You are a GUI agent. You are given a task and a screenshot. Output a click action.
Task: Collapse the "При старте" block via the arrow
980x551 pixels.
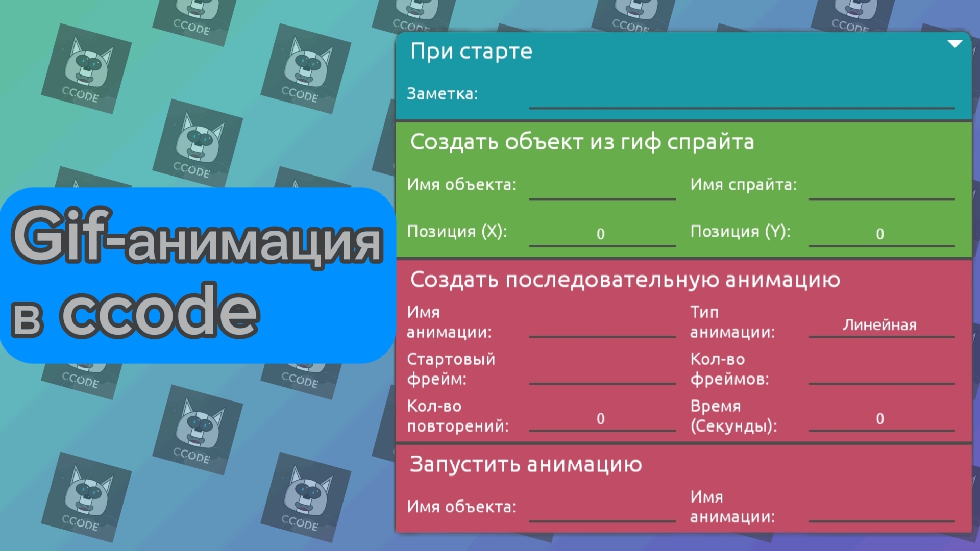tap(955, 44)
